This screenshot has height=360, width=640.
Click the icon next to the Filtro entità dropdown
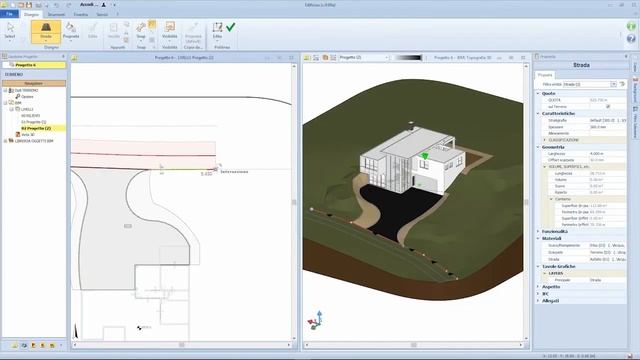coord(622,84)
